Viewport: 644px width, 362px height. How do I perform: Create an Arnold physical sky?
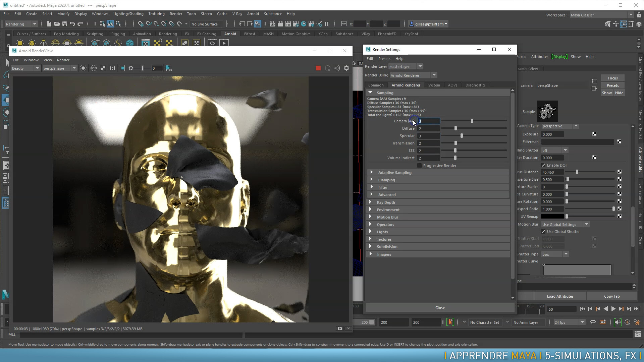(x=79, y=43)
